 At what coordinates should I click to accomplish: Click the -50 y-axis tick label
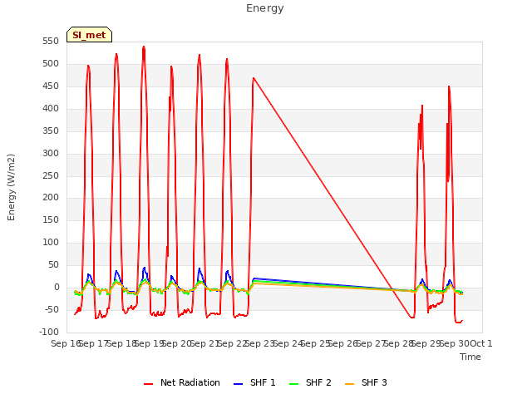pyautogui.click(x=52, y=309)
